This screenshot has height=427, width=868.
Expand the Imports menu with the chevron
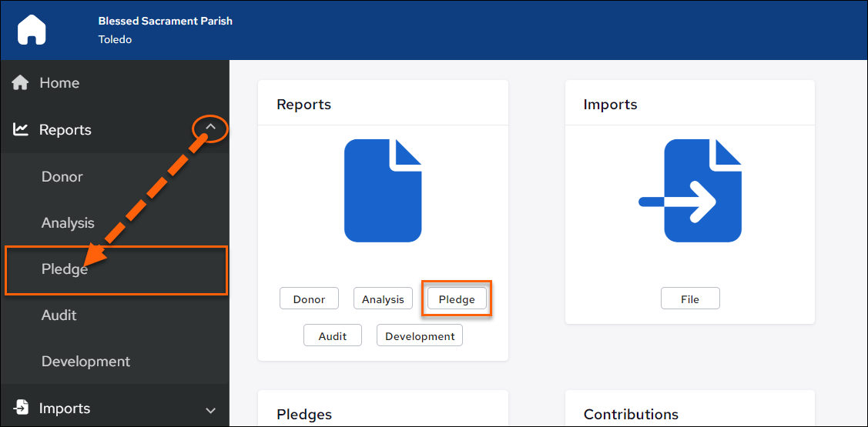pos(210,410)
